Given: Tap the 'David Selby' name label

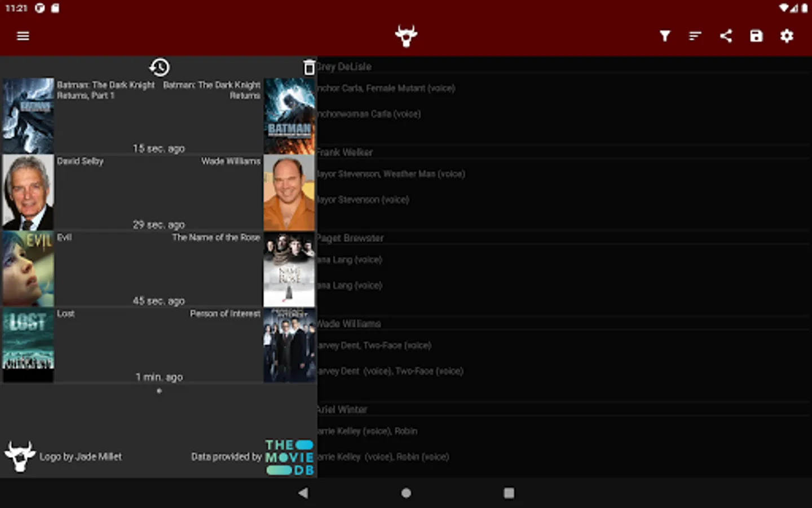Looking at the screenshot, I should (80, 161).
